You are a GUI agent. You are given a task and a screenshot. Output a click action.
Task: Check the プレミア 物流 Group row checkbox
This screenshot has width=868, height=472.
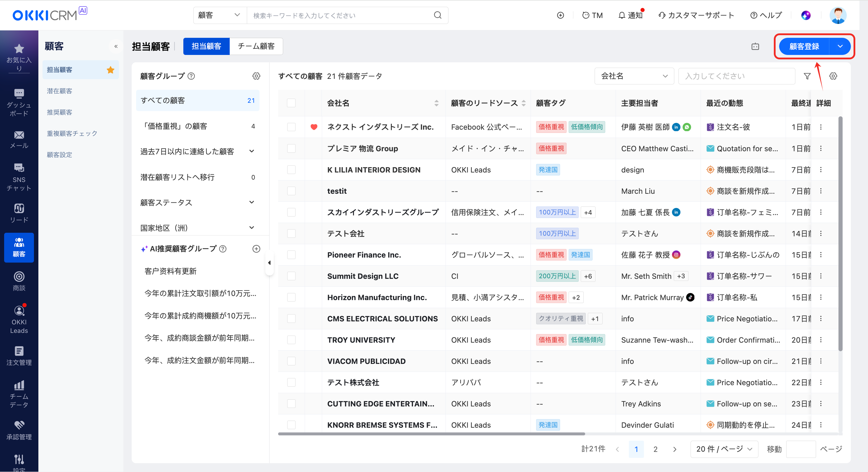[291, 148]
